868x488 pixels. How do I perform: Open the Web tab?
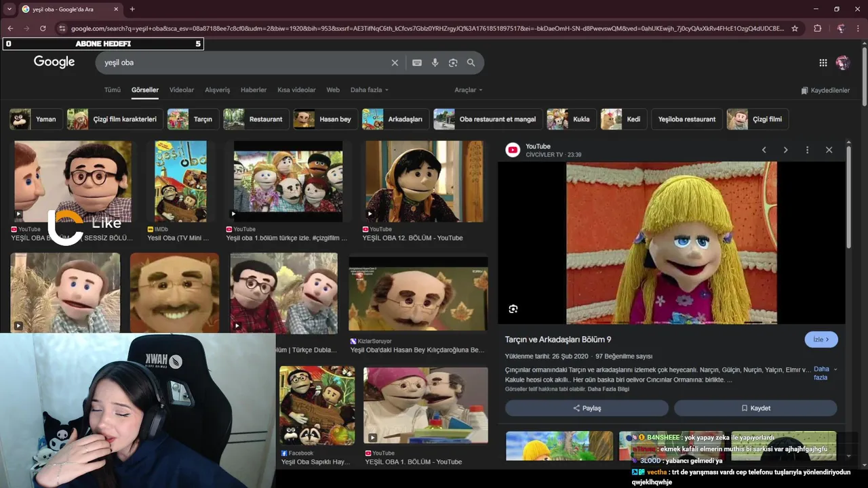333,89
